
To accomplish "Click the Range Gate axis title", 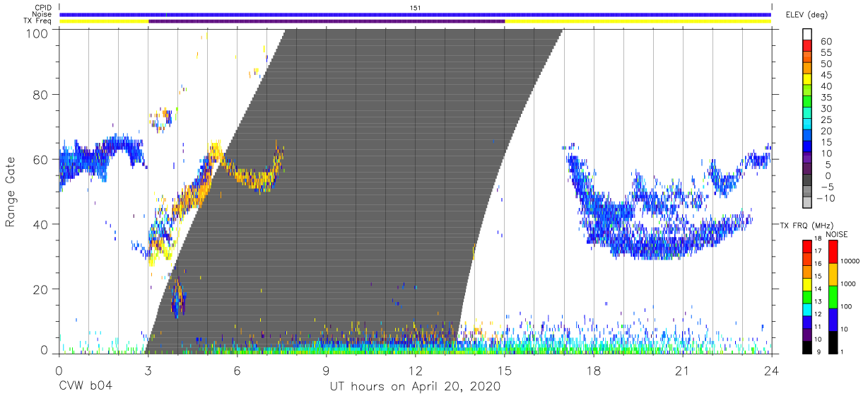I will click(x=11, y=192).
